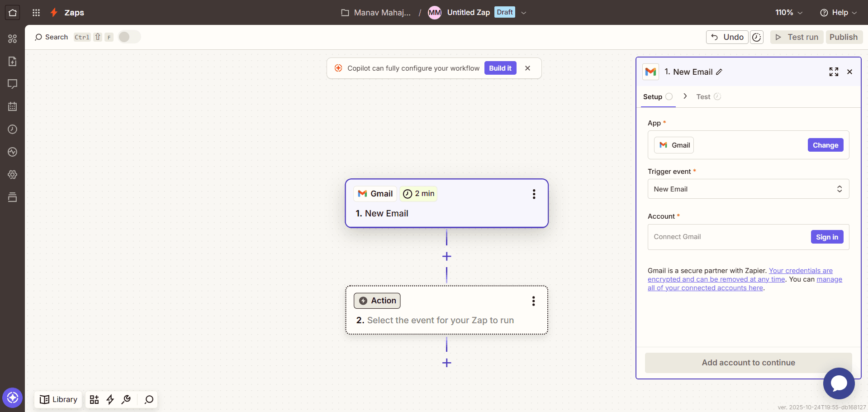Expand the 110% zoom level dropdown
This screenshot has width=868, height=412.
(789, 13)
